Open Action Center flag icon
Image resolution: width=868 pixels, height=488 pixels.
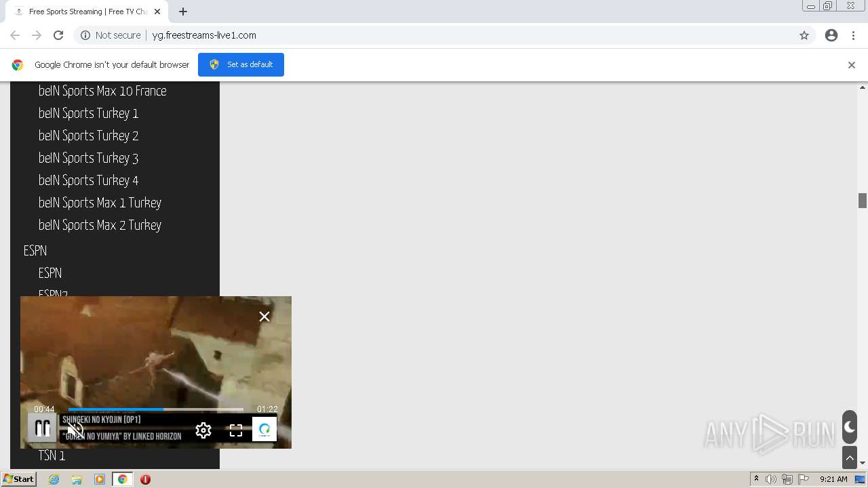804,479
